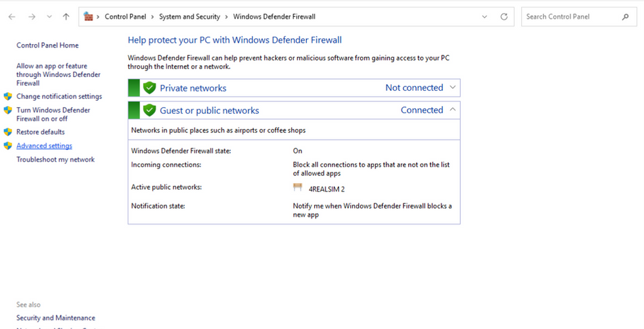Click shield icon beside Advanced settings
644x329 pixels.
(x=8, y=145)
